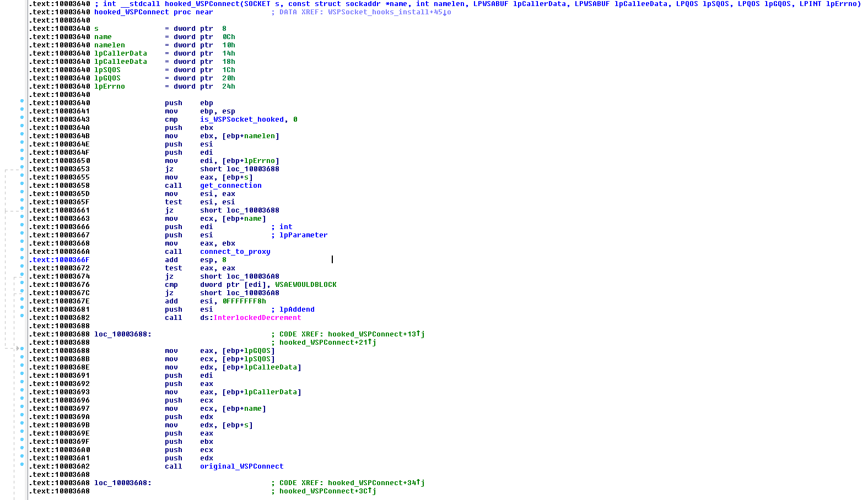The width and height of the screenshot is (868, 500).
Task: Click jump target loc_100036A8 at address 10003674
Action: [253, 276]
